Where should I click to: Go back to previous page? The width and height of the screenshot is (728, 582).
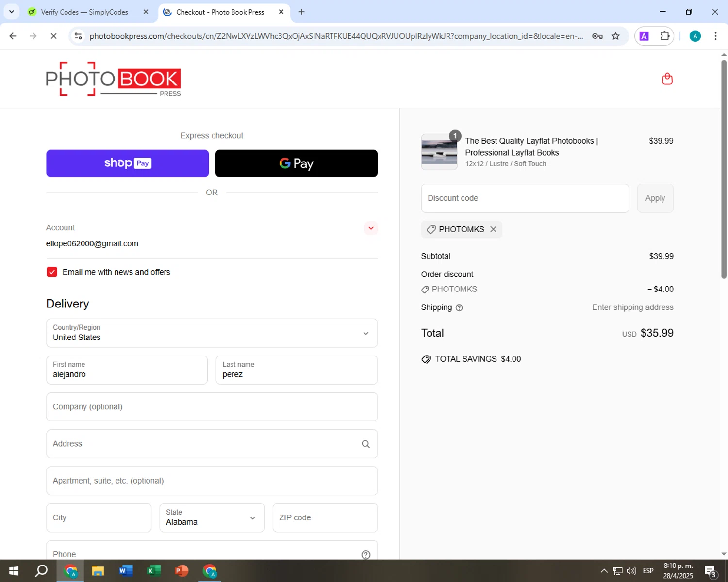(x=13, y=36)
